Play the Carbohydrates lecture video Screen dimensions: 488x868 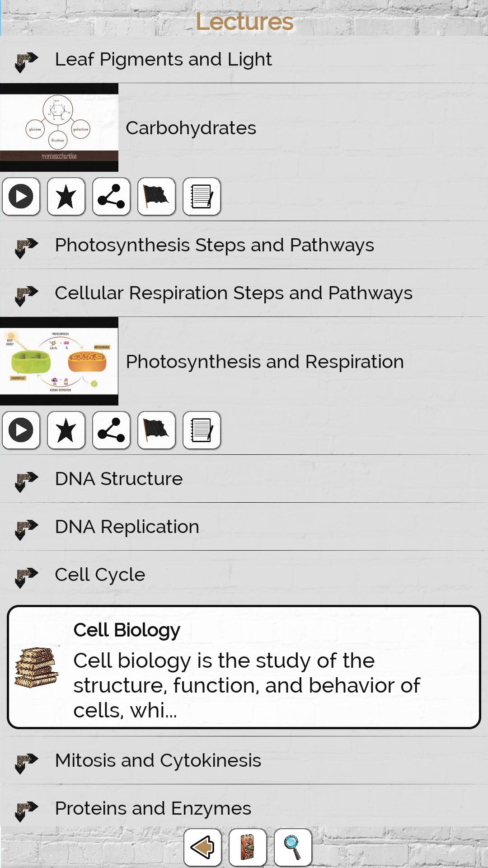coord(21,197)
